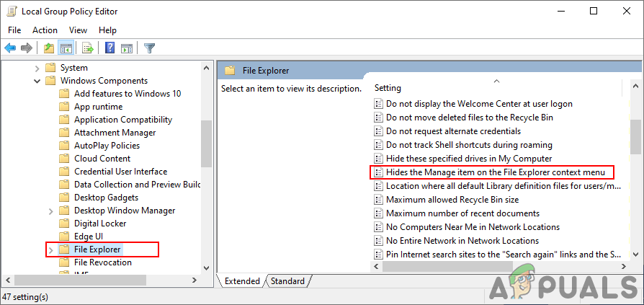Viewport: 644px width, 305px height.
Task: Switch to the Extended tab
Action: coord(242,281)
